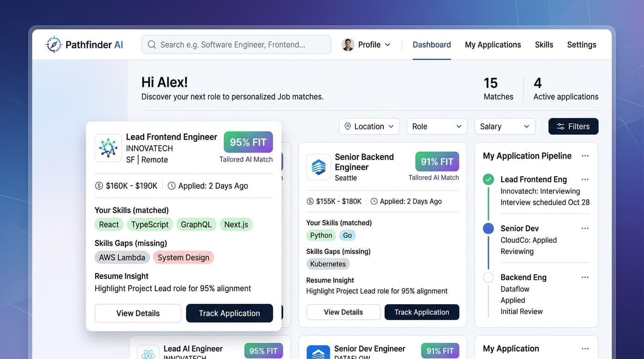Screen dimensions: 644x359
Task: Focus the job search field
Action: point(236,45)
